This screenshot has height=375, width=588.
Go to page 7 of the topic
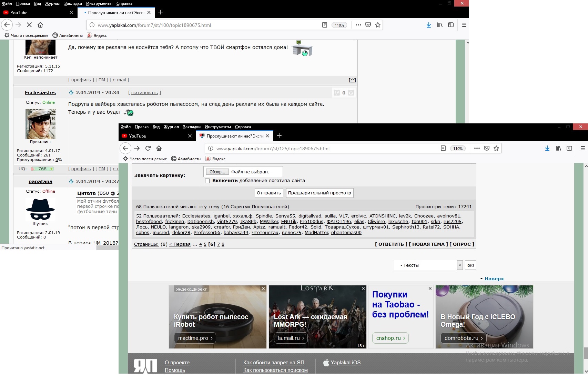coord(219,244)
